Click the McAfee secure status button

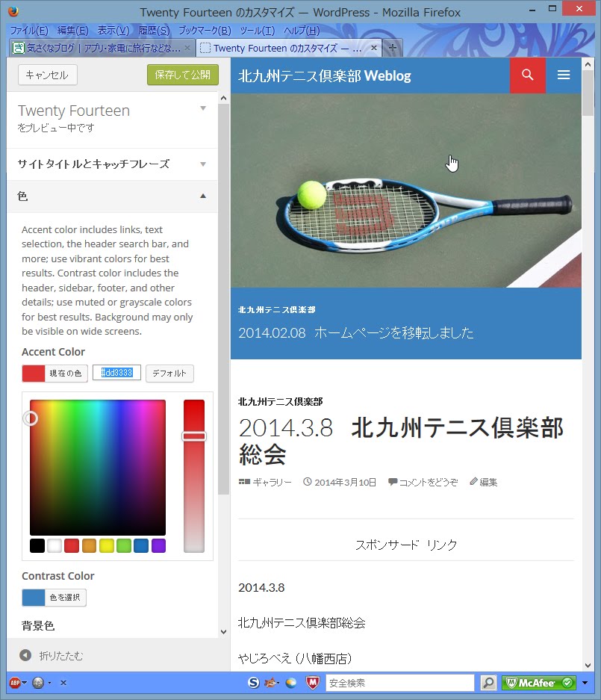pyautogui.click(x=538, y=683)
